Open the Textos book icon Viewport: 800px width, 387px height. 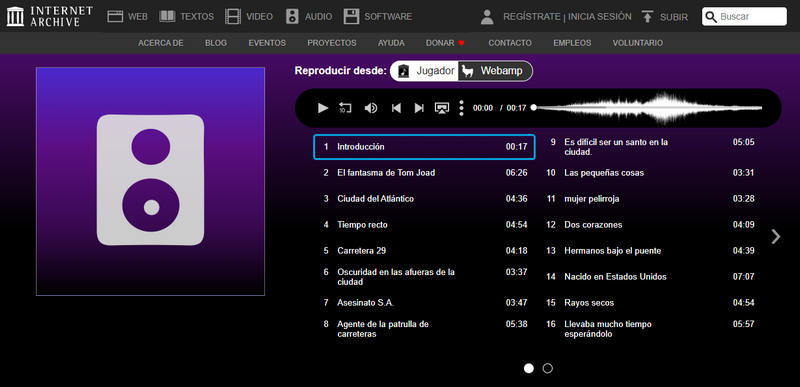pyautogui.click(x=167, y=16)
